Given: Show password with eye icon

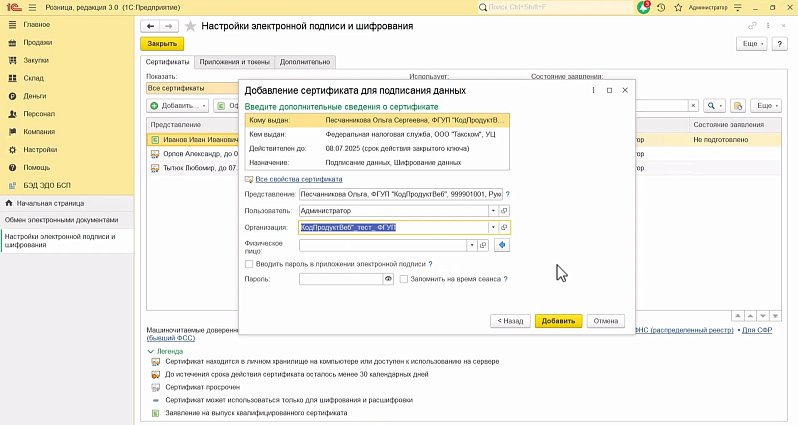Looking at the screenshot, I should [x=388, y=279].
